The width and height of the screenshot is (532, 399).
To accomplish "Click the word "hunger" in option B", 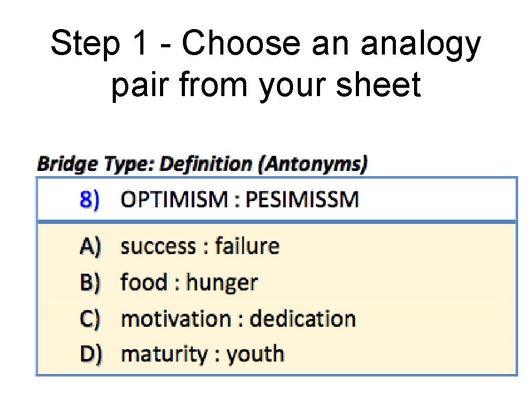I will [x=222, y=284].
